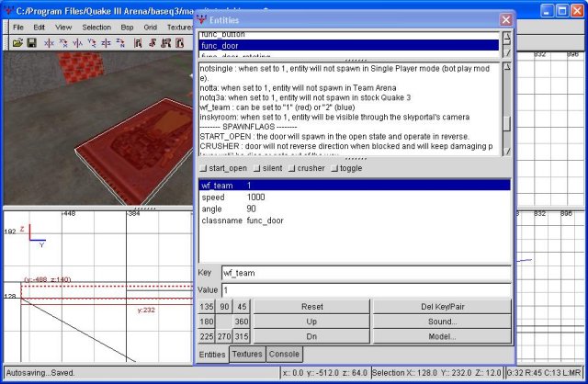Image resolution: width=588 pixels, height=384 pixels.
Task: Flip selection along the Y axis
Action: pyautogui.click(x=77, y=43)
